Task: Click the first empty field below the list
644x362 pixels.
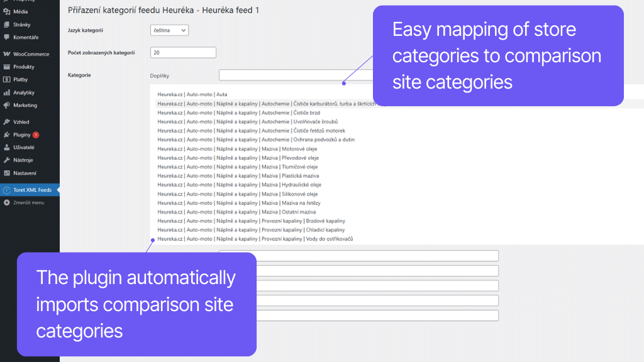Action: pyautogui.click(x=377, y=256)
